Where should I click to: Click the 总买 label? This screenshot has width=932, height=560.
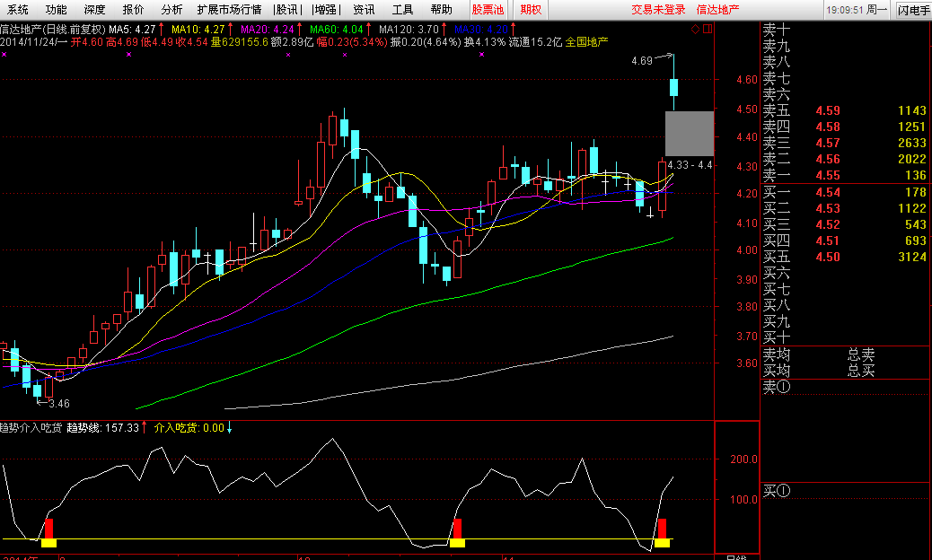[x=861, y=371]
